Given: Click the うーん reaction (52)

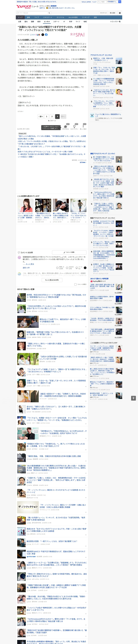Looking at the screenshot, I should (79, 268).
